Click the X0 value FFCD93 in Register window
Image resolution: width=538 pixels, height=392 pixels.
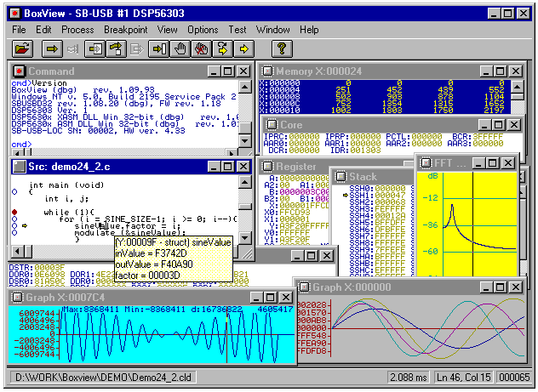point(295,212)
